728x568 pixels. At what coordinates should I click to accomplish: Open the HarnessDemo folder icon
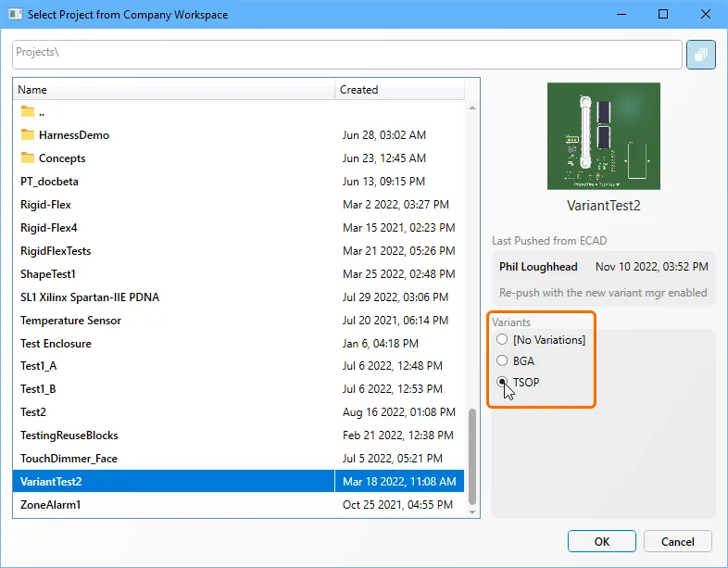[x=28, y=134]
